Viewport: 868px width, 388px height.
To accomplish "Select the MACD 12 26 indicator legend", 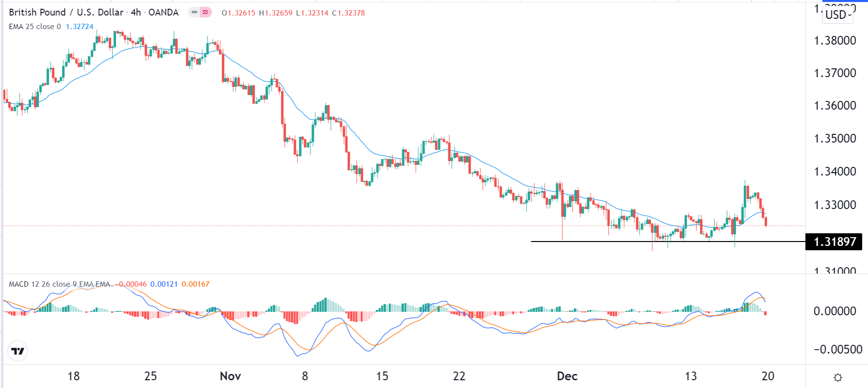I will (x=59, y=284).
